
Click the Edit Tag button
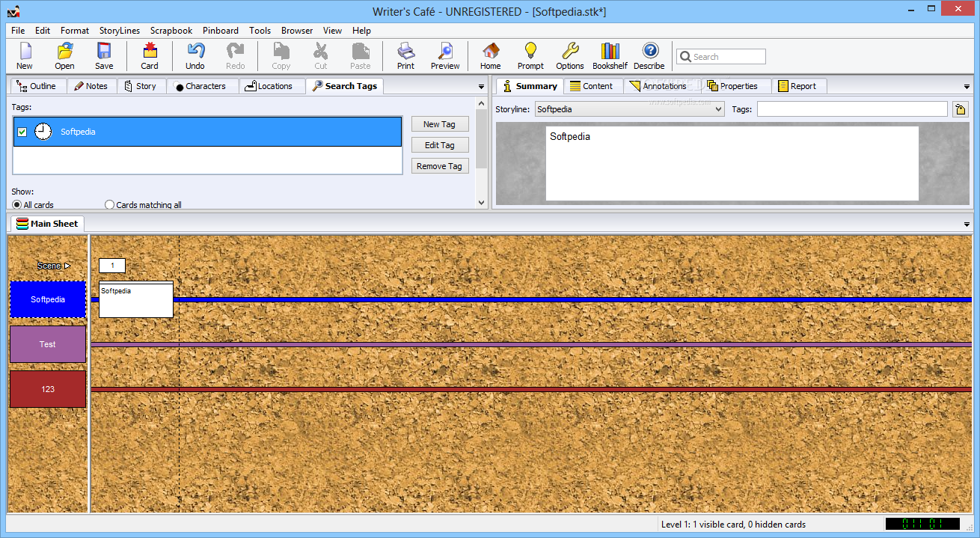tap(439, 145)
